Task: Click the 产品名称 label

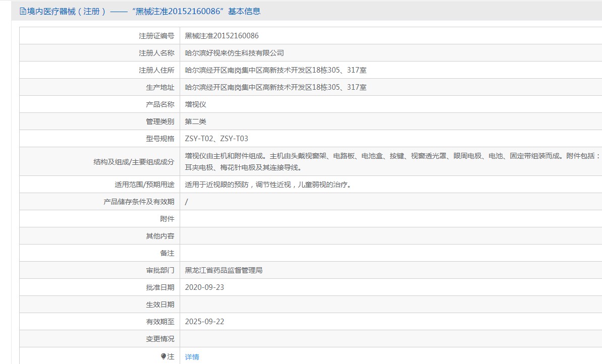Action: click(160, 104)
